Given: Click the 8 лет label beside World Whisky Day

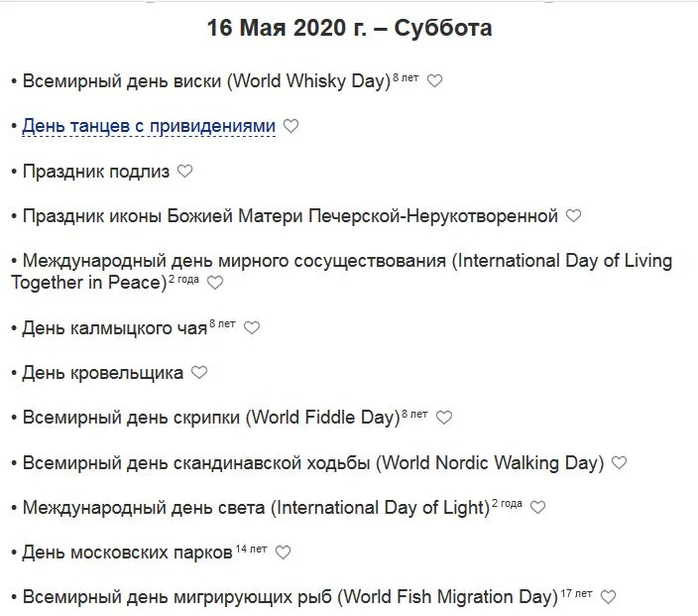Looking at the screenshot, I should [x=406, y=76].
